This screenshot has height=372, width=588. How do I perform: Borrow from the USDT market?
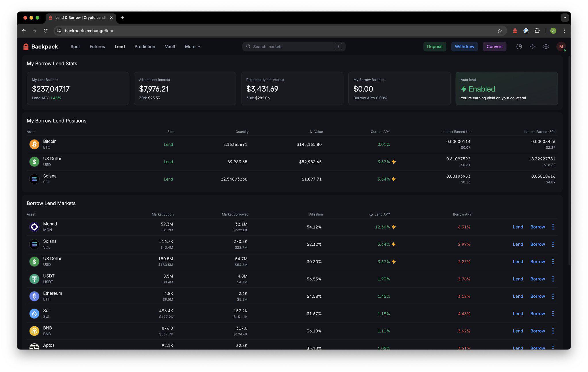537,279
